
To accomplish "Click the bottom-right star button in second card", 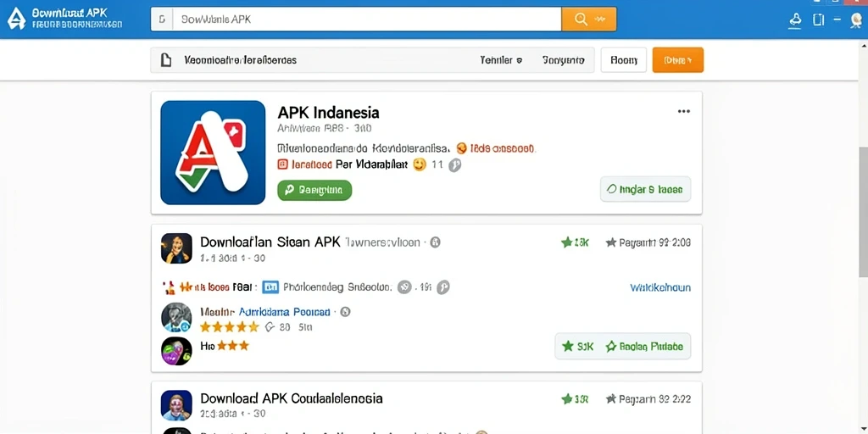I will point(623,347).
